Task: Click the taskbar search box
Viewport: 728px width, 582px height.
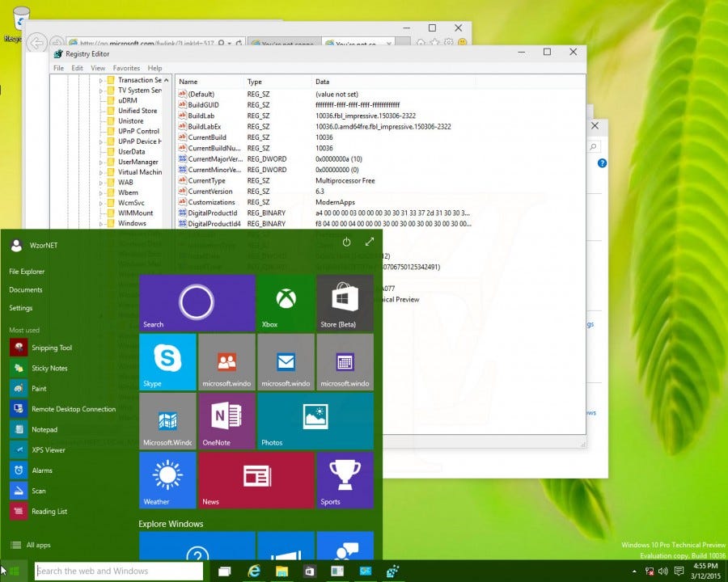Action: (x=117, y=571)
